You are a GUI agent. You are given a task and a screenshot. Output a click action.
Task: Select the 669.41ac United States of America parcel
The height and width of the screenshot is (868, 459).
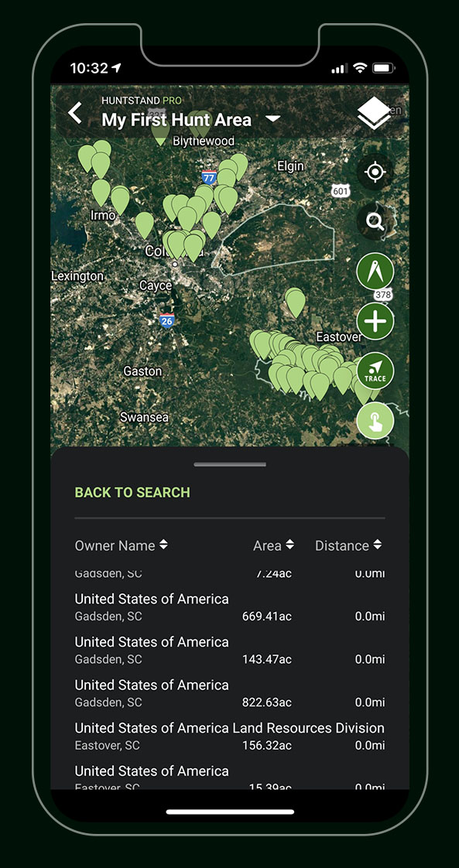click(x=230, y=607)
